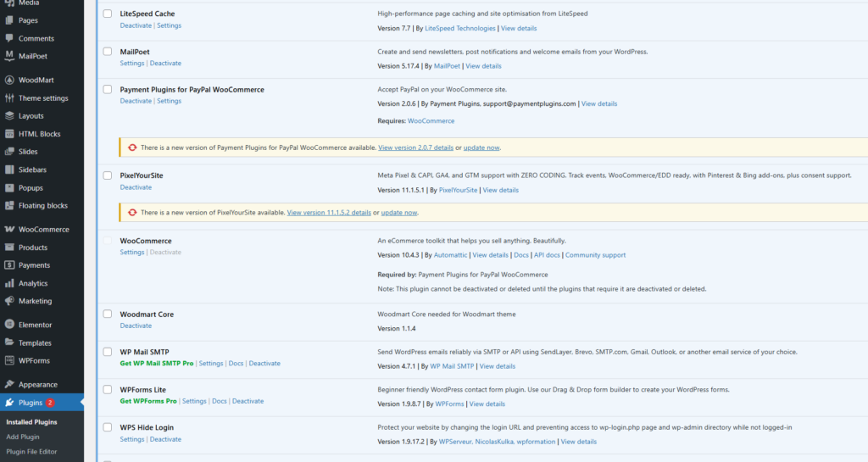868x462 pixels.
Task: Tick the LiteSpeed Cache checkbox
Action: pyautogui.click(x=108, y=14)
